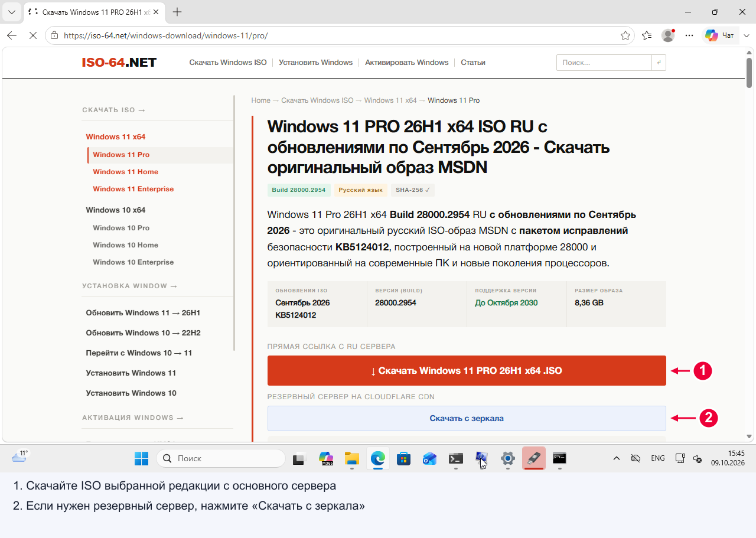Open the Скачать Windows ISO menu
The image size is (756, 538).
[x=228, y=63]
